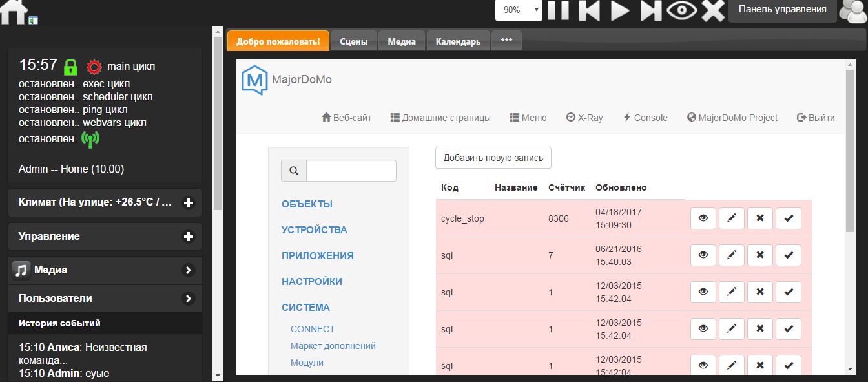The height and width of the screenshot is (382, 868).
Task: Click Добавить новую запись button
Action: point(493,158)
